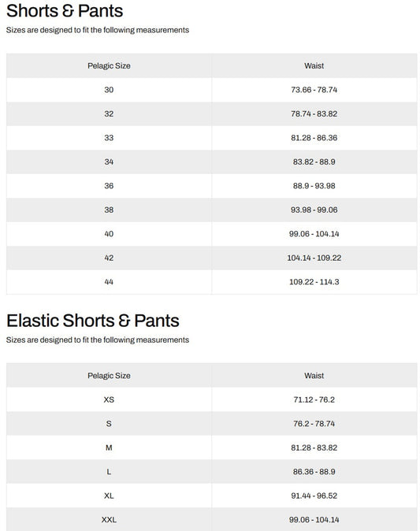Image resolution: width=420 pixels, height=531 pixels.
Task: Click the XXL size cell
Action: 109,520
